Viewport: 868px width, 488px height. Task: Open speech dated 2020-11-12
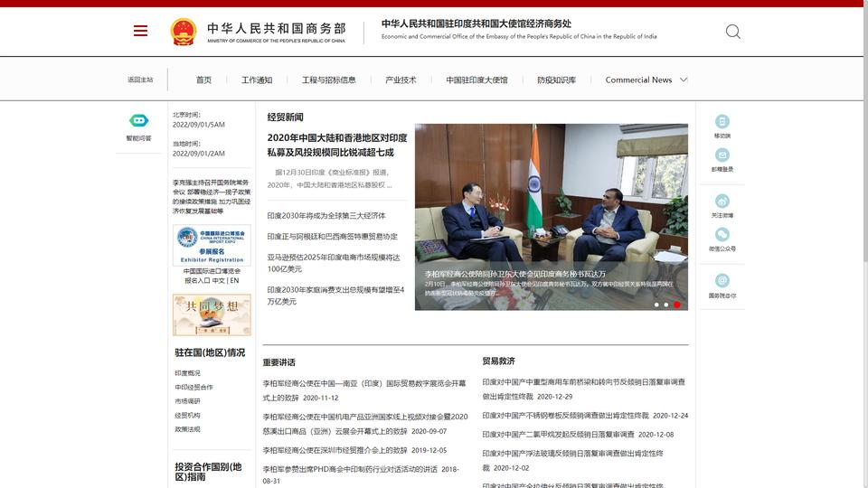click(364, 390)
